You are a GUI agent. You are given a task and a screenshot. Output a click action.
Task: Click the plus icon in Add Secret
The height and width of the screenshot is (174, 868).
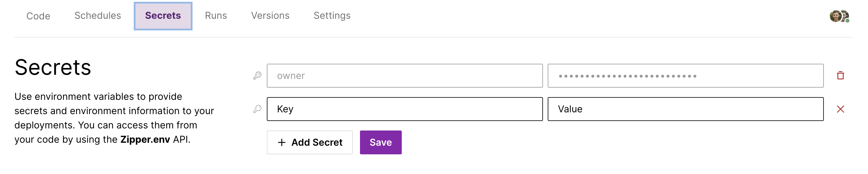click(x=281, y=142)
